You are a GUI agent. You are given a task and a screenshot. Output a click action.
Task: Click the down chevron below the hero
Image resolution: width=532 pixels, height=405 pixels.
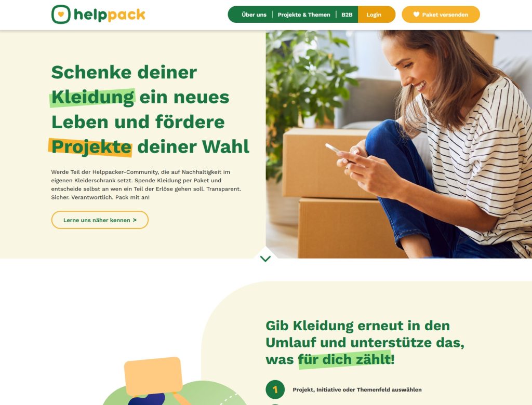(x=265, y=259)
